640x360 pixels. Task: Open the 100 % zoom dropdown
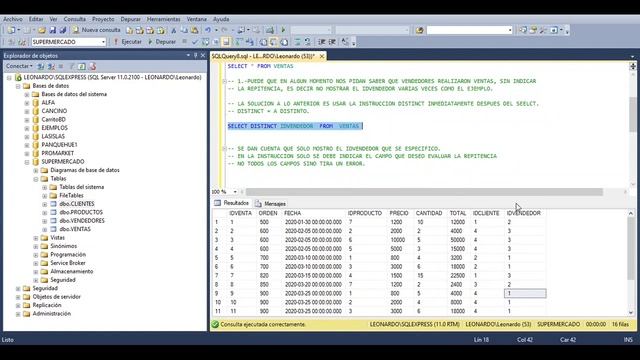(x=235, y=192)
